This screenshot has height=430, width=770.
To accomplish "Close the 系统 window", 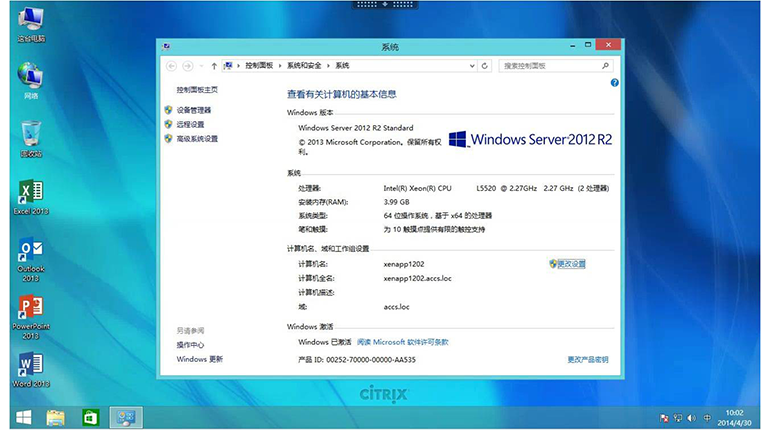I will pos(608,45).
